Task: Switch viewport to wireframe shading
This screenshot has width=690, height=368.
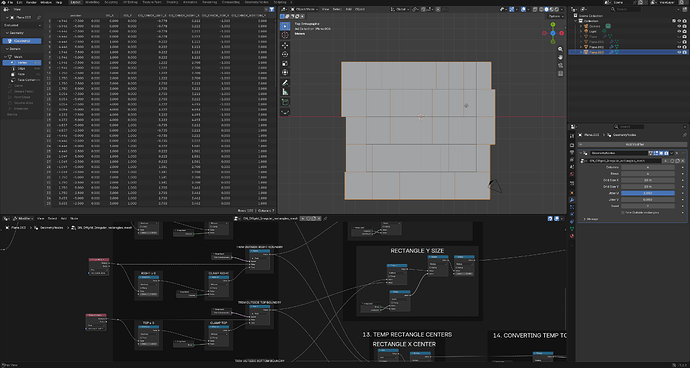Action: coord(541,9)
